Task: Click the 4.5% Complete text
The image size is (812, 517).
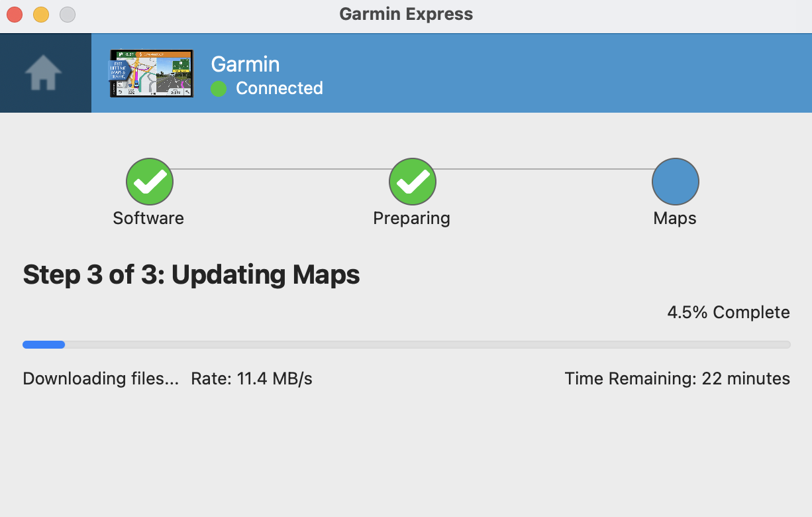Action: pos(728,312)
